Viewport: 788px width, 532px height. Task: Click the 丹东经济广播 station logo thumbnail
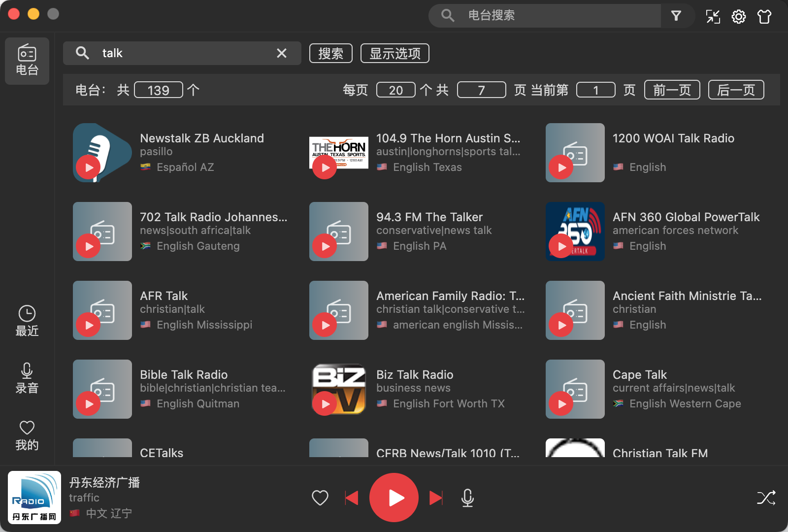[x=34, y=498]
